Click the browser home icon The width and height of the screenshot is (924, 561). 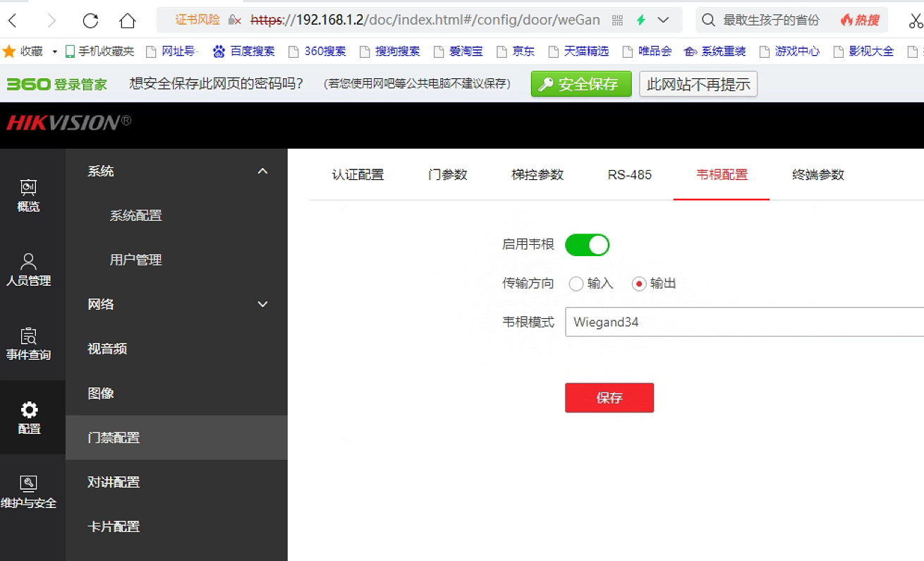coord(127,20)
